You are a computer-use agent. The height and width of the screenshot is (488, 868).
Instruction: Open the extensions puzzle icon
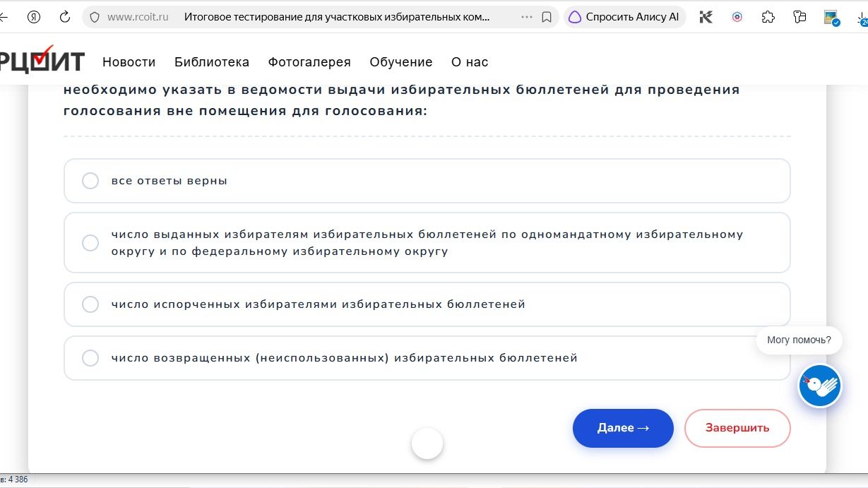(x=768, y=17)
